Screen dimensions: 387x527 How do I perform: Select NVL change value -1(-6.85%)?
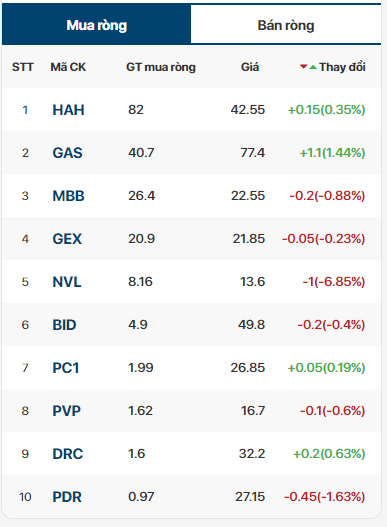point(334,282)
